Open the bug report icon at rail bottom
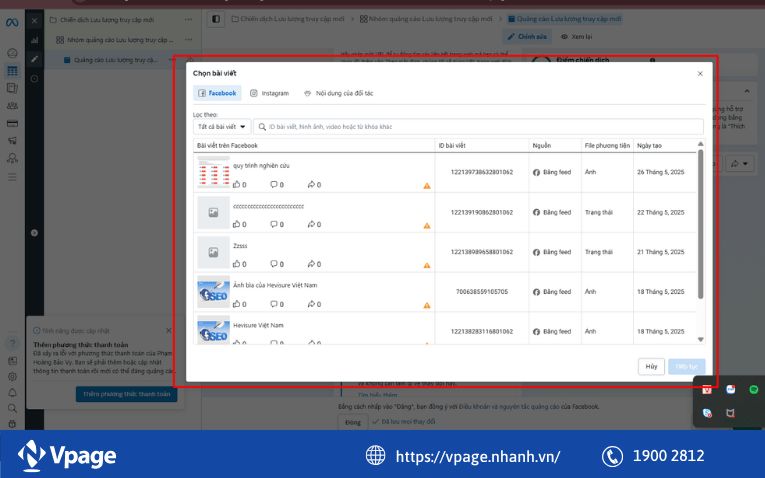The width and height of the screenshot is (765, 478). (x=13, y=424)
